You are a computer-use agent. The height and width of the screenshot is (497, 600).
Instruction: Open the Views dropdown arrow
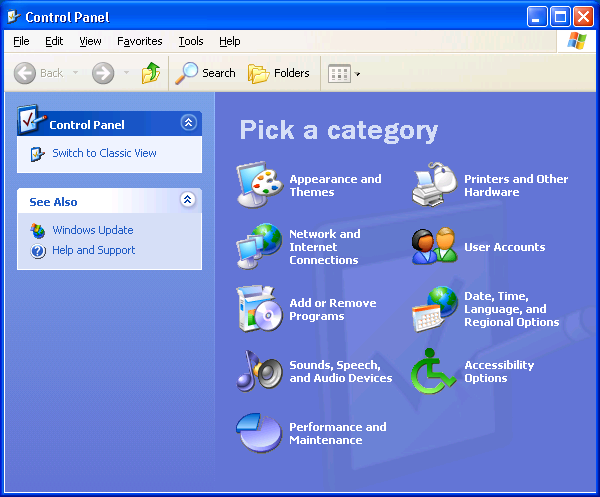click(x=357, y=74)
